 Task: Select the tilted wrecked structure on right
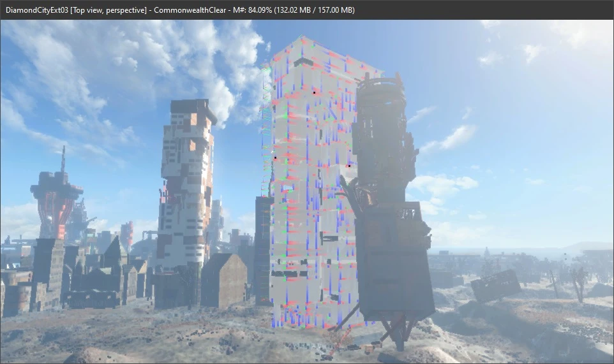(x=495, y=286)
